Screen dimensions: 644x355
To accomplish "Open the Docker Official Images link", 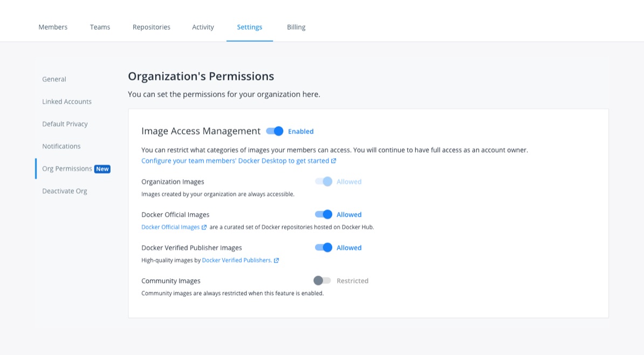I will 170,227.
